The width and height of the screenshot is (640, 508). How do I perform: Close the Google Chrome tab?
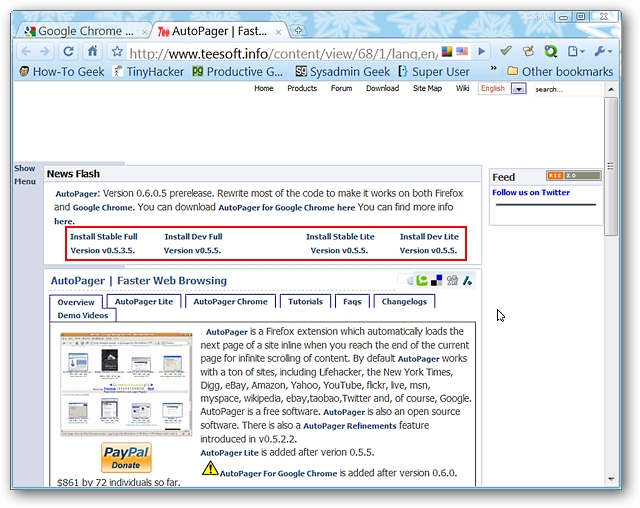144,32
